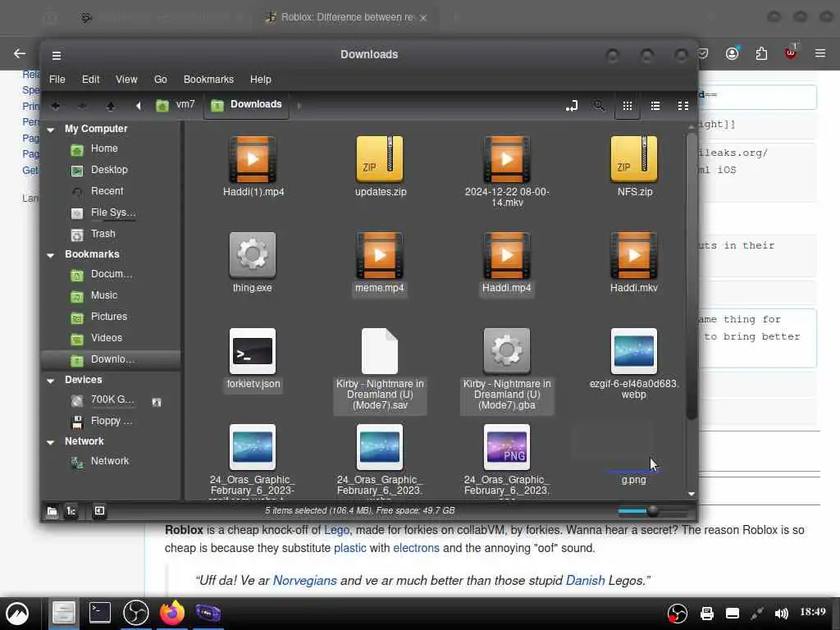
Task: Click the back navigation arrow in file manager
Action: point(56,106)
